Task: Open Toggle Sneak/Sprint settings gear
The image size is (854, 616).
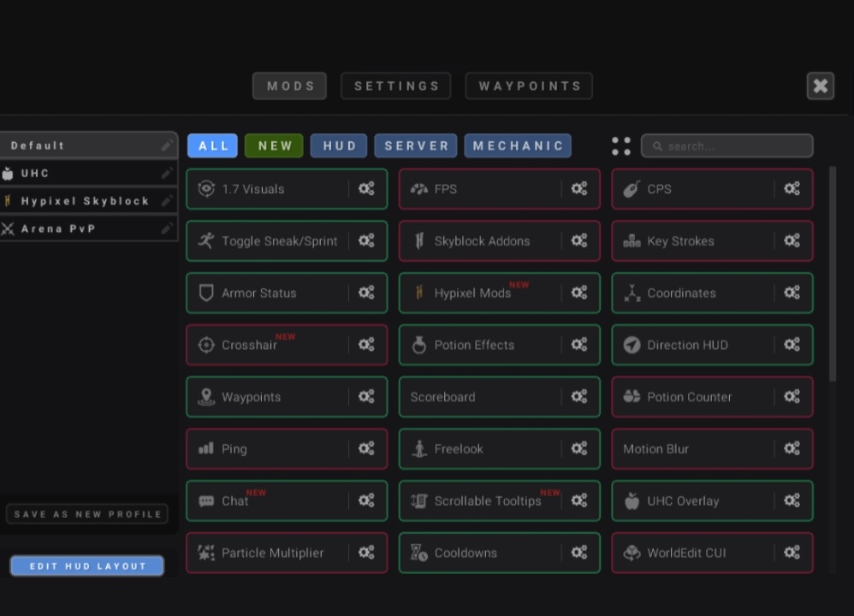Action: coord(366,240)
